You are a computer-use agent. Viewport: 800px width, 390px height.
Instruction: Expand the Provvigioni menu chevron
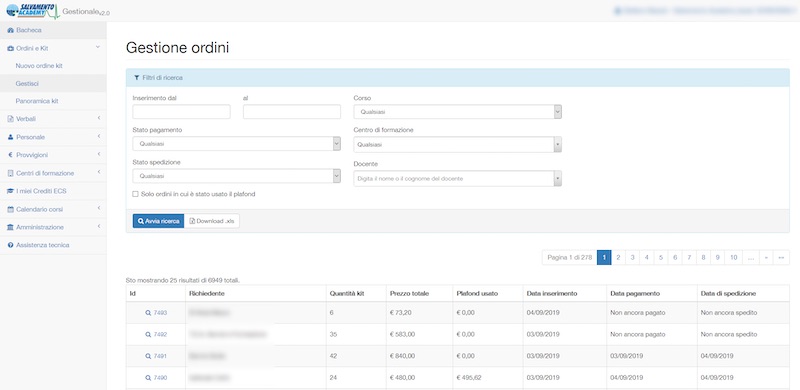click(x=98, y=154)
